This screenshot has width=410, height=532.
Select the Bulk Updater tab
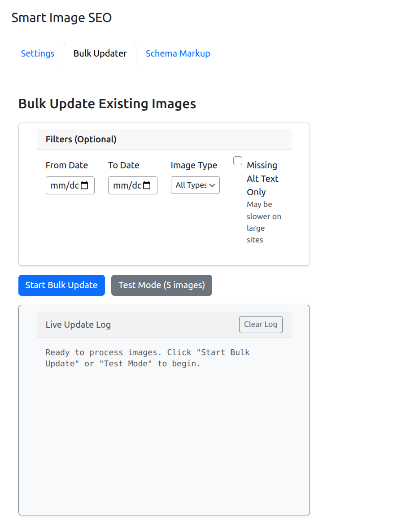click(100, 53)
